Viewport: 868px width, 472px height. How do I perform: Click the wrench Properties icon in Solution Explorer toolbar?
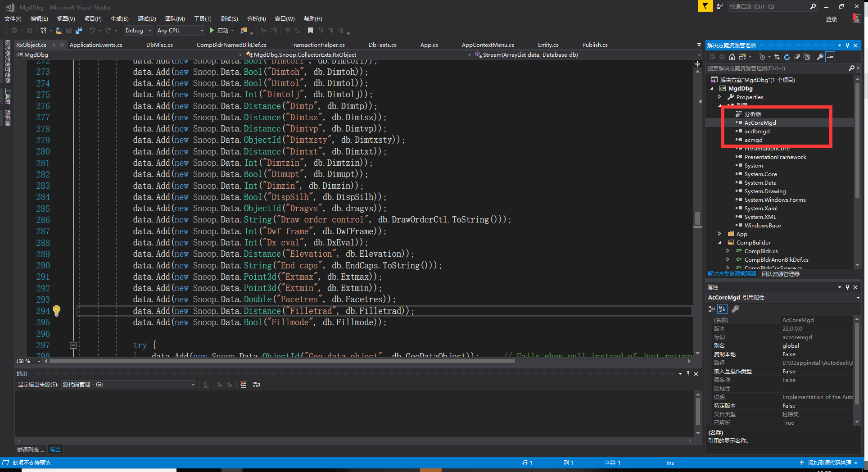[x=820, y=57]
